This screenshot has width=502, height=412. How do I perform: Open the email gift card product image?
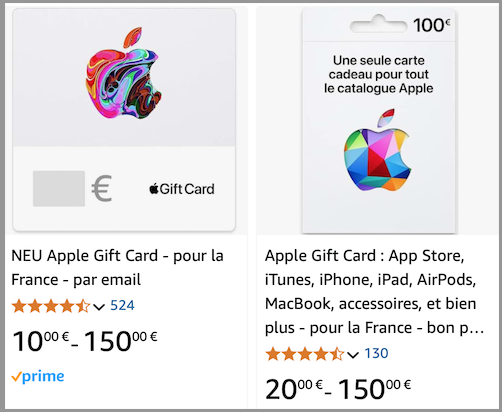tap(124, 120)
